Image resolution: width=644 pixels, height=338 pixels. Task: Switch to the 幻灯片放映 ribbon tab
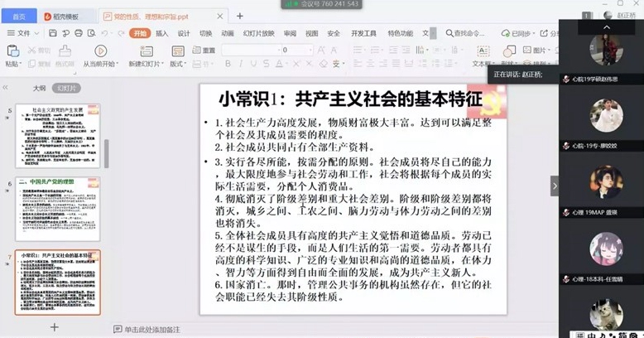[257, 33]
